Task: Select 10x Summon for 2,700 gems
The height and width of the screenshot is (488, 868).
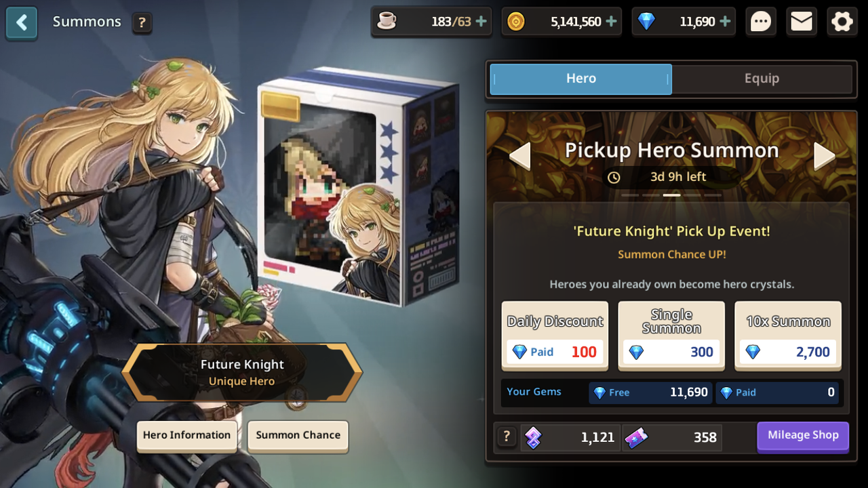Action: 788,335
